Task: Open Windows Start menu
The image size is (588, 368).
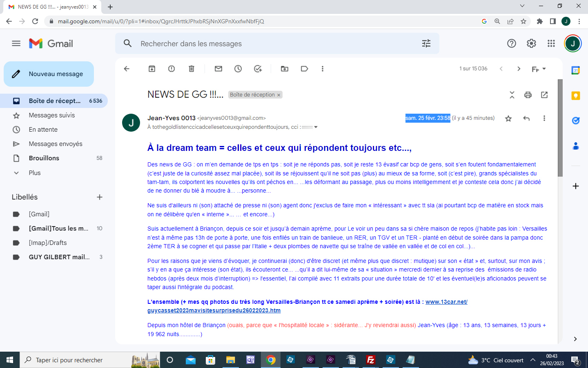Action: tap(10, 360)
